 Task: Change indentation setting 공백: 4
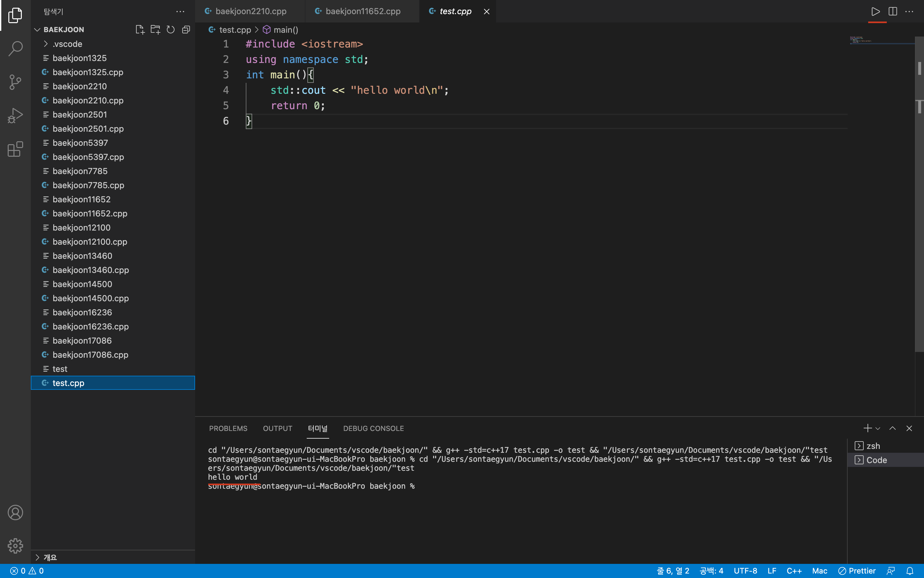pos(711,571)
